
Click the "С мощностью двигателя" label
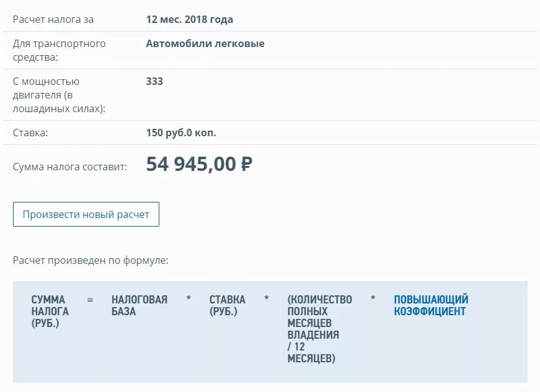pyautogui.click(x=59, y=95)
